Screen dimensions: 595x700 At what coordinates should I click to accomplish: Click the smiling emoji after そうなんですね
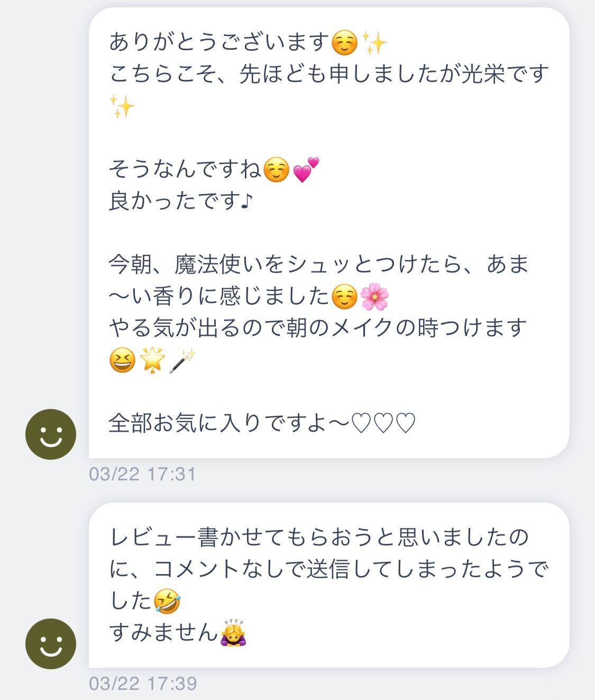tap(276, 170)
